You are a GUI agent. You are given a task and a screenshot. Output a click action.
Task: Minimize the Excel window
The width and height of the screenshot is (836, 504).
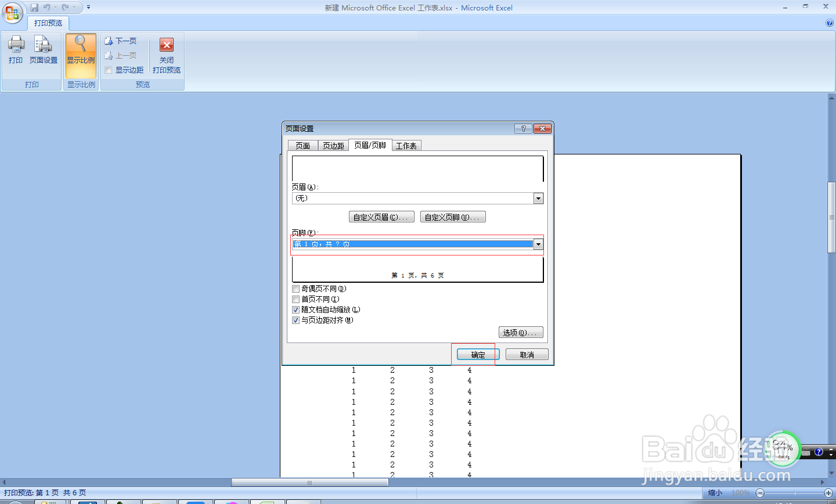(x=785, y=6)
